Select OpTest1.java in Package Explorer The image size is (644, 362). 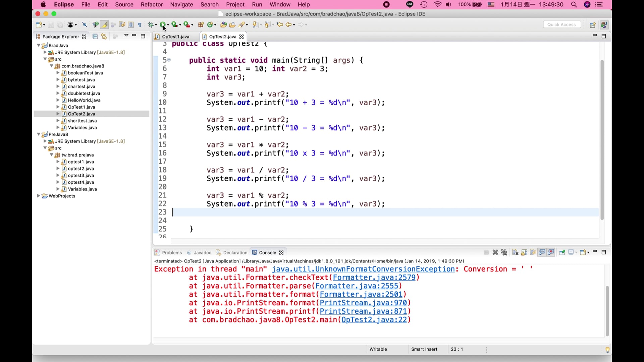81,107
